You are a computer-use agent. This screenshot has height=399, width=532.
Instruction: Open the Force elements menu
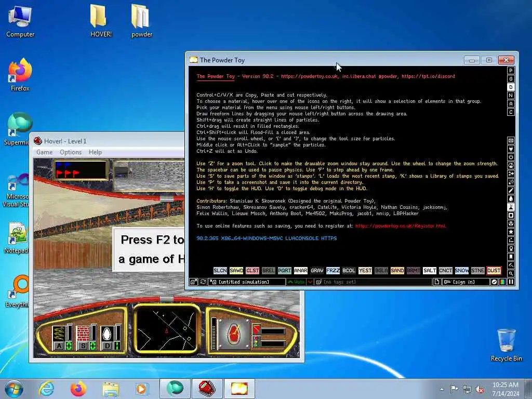(x=511, y=174)
